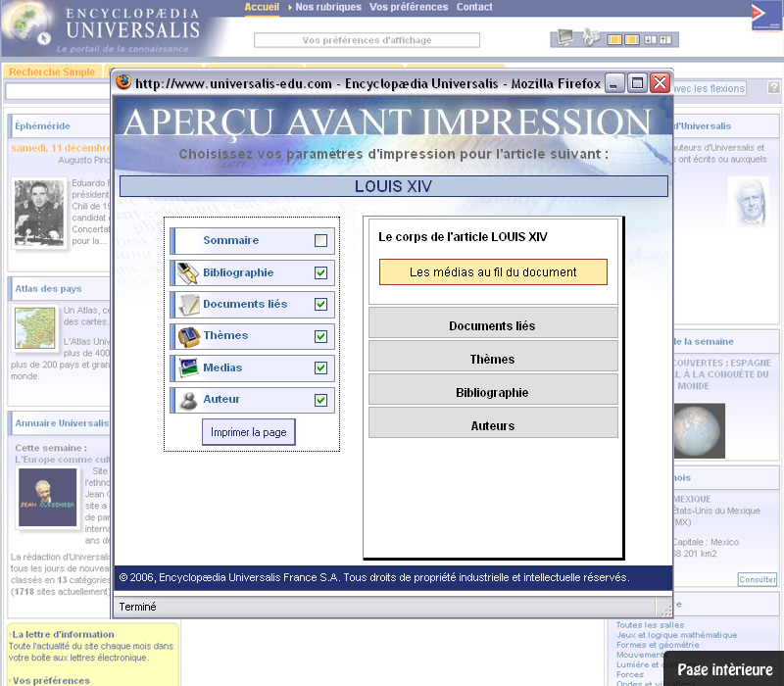Select the first orange column layout icon
784x686 pixels.
click(614, 39)
